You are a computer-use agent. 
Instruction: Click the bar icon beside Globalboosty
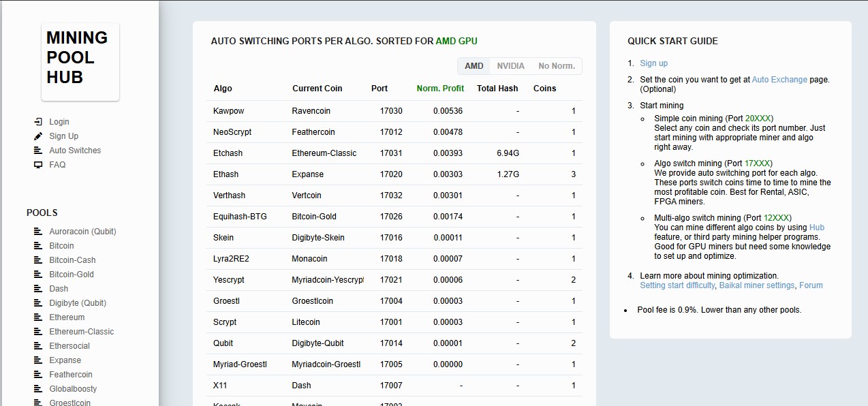click(38, 388)
